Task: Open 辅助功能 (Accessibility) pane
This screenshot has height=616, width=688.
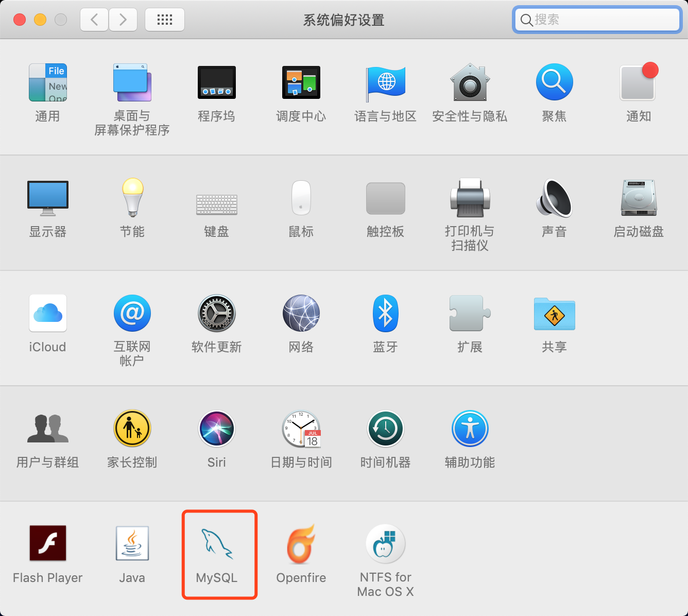Action: click(x=470, y=429)
